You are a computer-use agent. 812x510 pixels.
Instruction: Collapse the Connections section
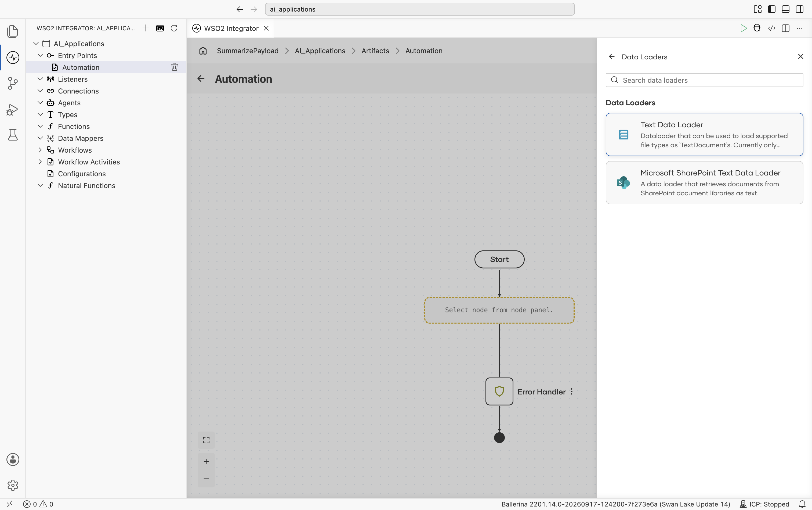pyautogui.click(x=40, y=91)
